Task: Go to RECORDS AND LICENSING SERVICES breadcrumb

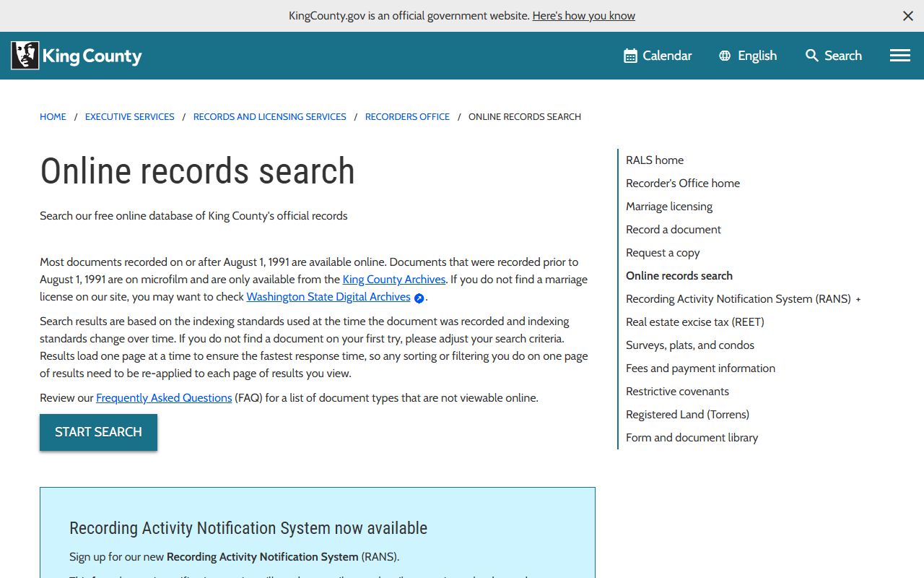Action: click(x=270, y=116)
